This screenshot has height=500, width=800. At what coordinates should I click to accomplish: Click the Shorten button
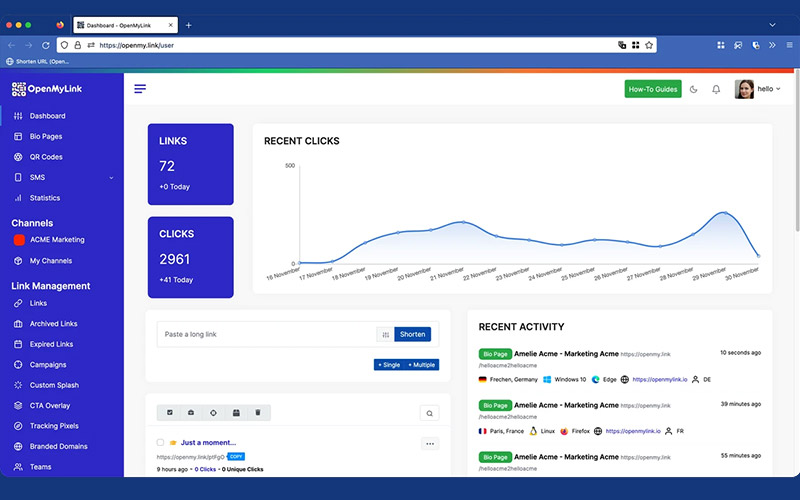(412, 334)
